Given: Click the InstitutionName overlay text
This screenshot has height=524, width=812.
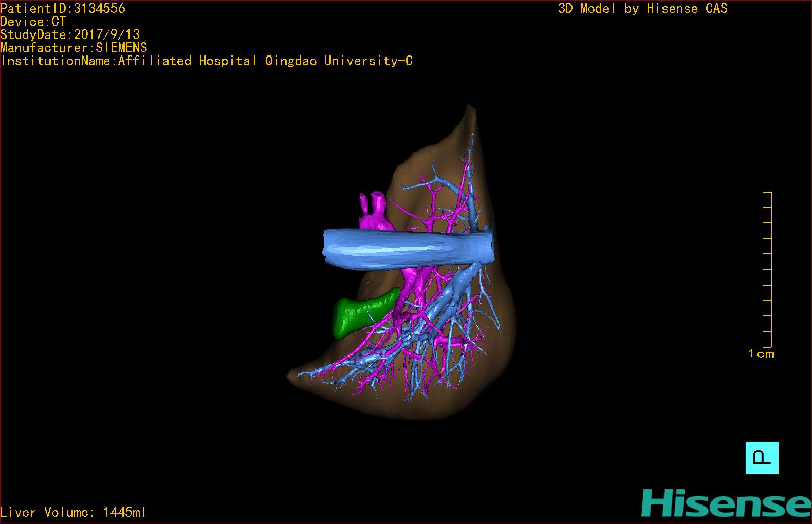Looking at the screenshot, I should 207,61.
